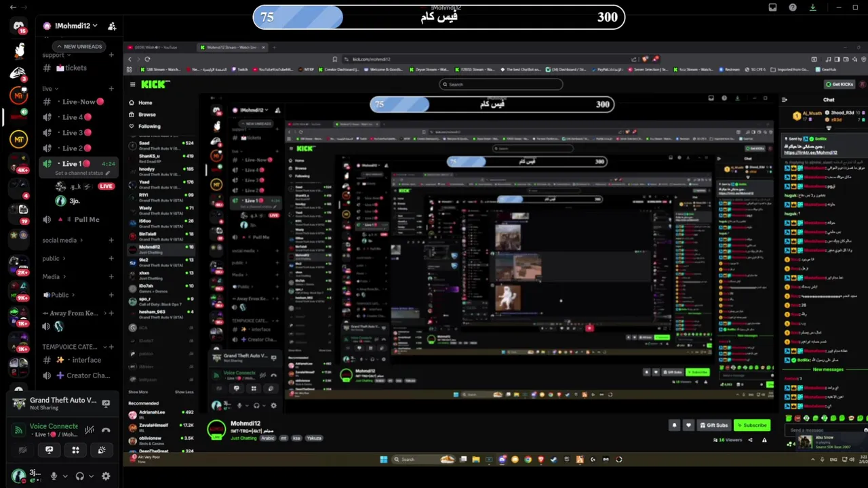Open the voice activities launcher button
Image resolution: width=868 pixels, height=488 pixels.
tap(75, 449)
